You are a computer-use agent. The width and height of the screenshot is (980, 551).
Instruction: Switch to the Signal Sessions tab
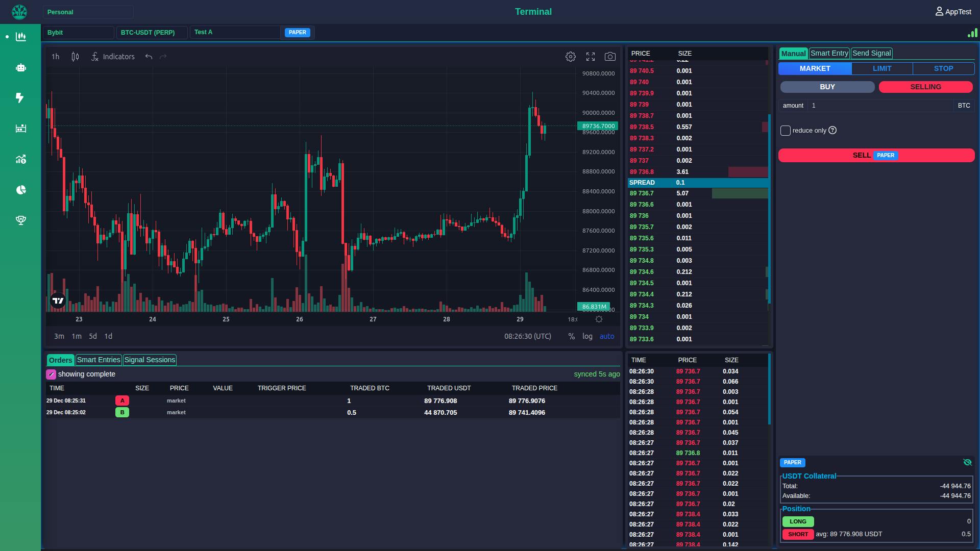point(150,360)
